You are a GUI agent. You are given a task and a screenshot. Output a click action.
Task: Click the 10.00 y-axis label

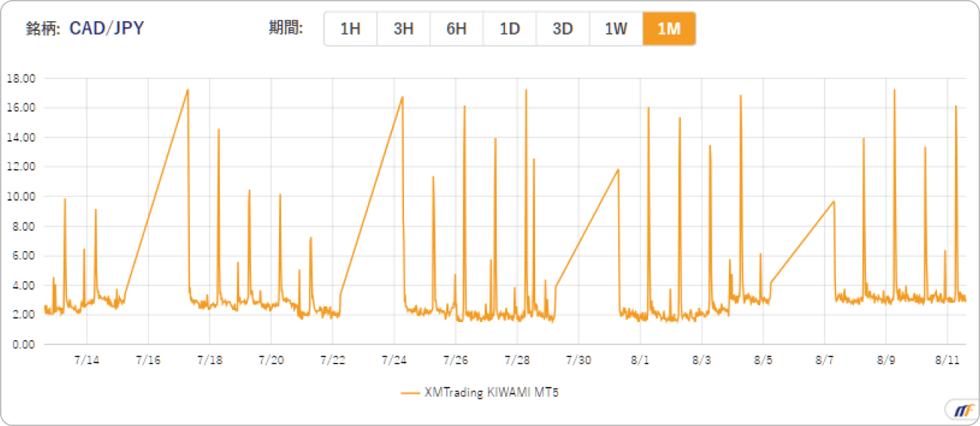point(21,197)
